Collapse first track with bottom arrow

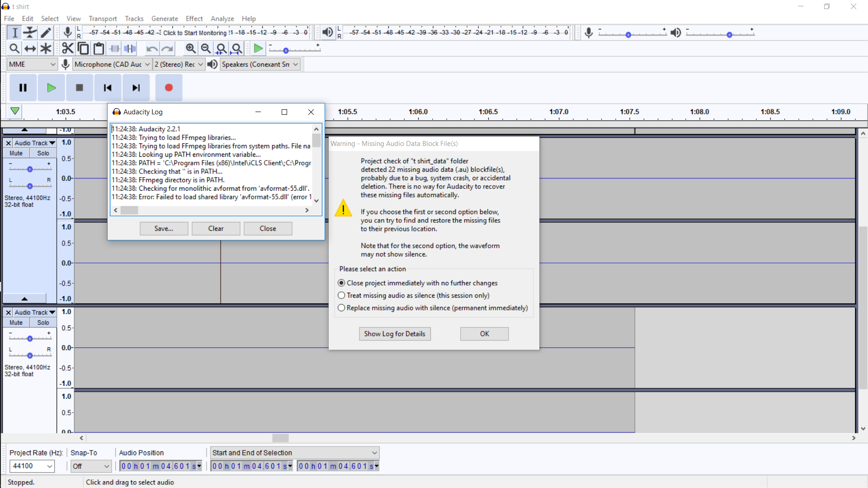tap(24, 299)
